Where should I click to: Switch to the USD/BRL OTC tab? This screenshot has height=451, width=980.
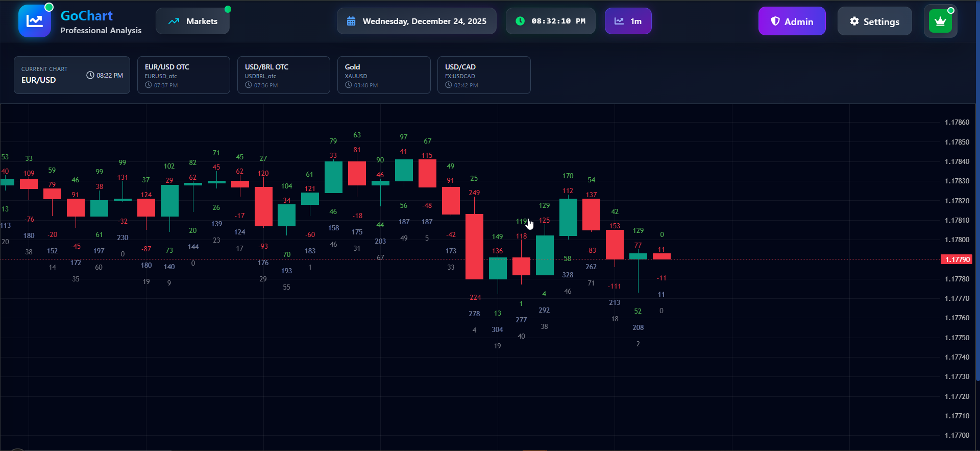(x=283, y=75)
